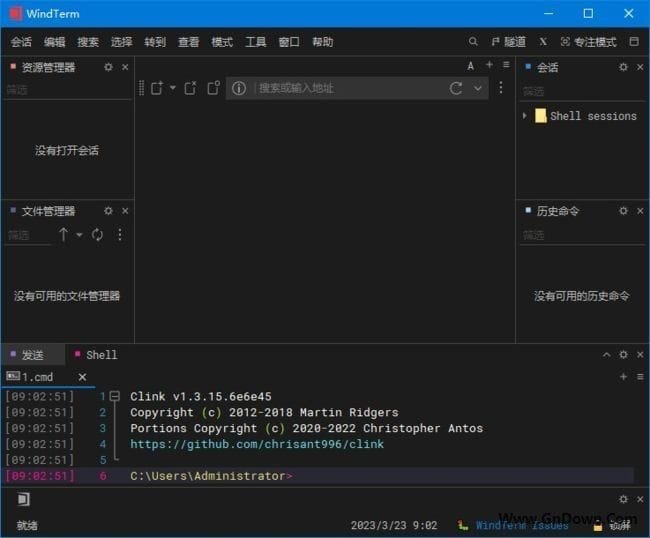Open the 编辑 menu
Viewport: 650px width, 538px height.
[x=55, y=42]
